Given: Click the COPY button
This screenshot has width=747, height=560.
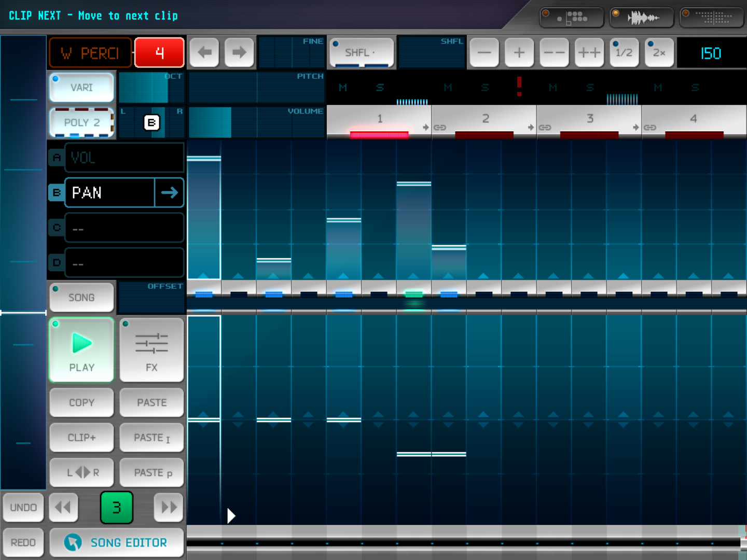Looking at the screenshot, I should coord(82,402).
